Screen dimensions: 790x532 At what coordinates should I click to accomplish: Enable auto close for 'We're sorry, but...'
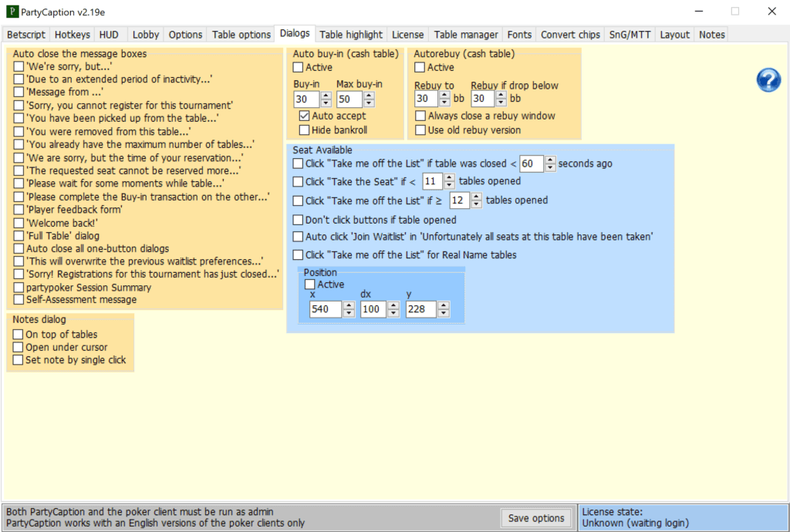pyautogui.click(x=19, y=66)
